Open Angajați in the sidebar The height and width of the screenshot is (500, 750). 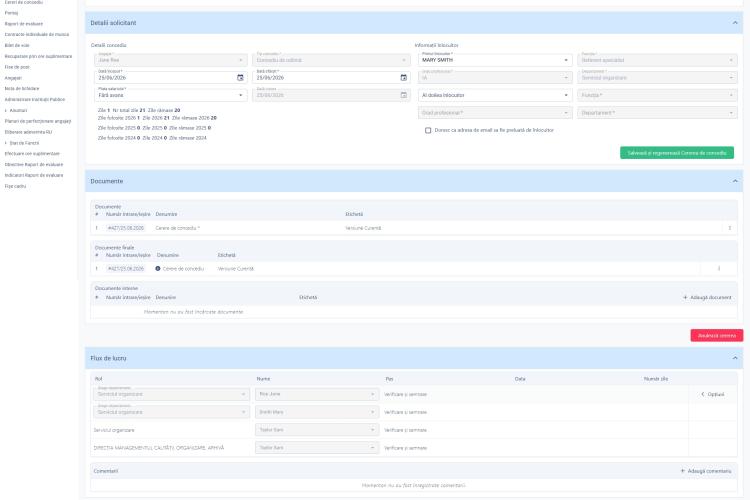[x=13, y=78]
